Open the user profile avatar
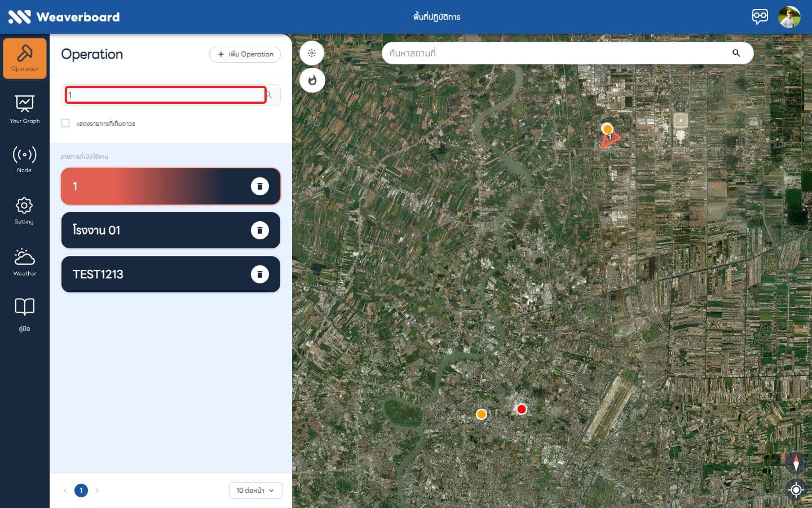The image size is (812, 508). pos(789,17)
